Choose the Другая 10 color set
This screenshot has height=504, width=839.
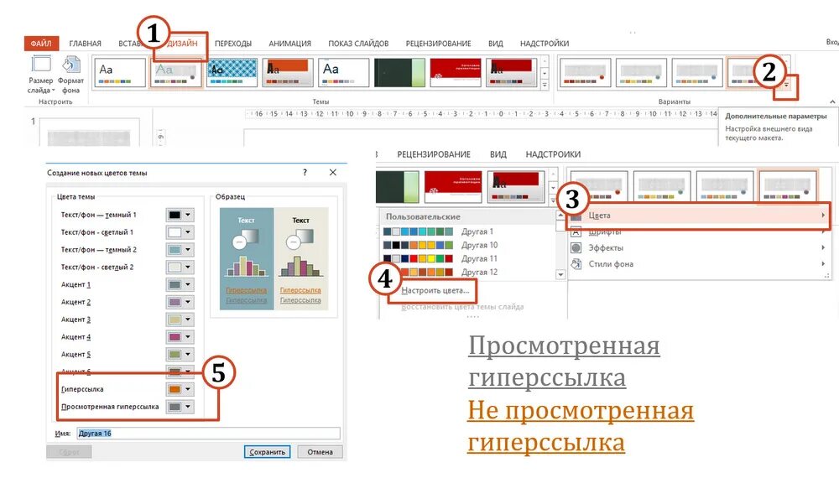pos(468,245)
